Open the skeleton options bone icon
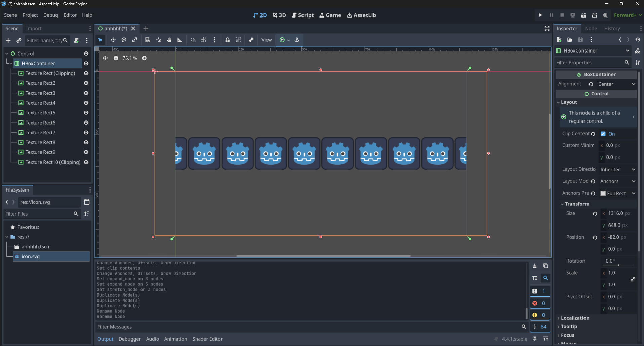 (251, 40)
